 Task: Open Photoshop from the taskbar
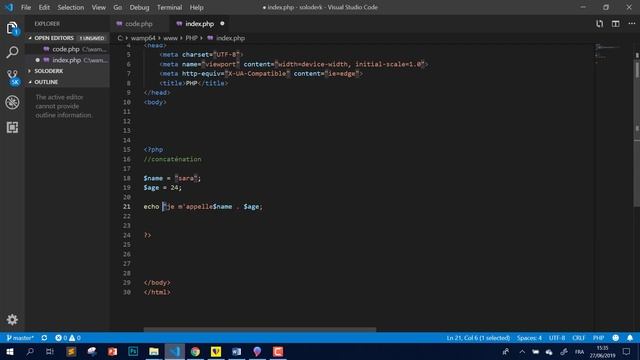(x=133, y=351)
